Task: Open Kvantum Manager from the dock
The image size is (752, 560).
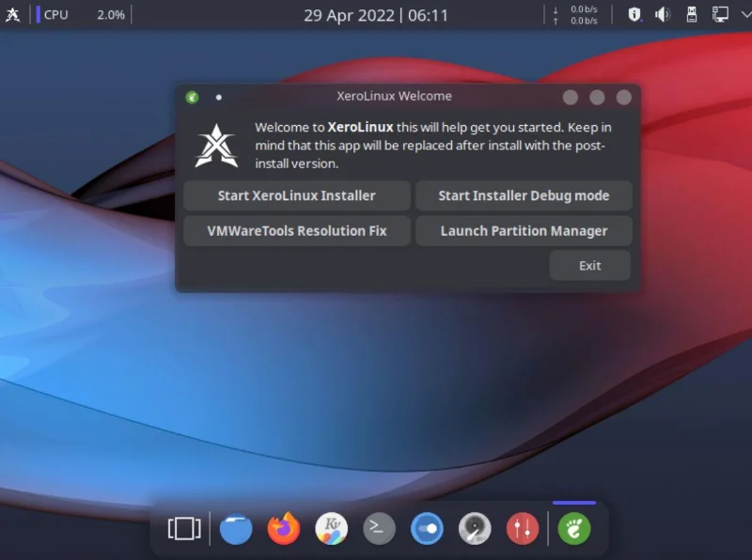Action: (x=332, y=528)
